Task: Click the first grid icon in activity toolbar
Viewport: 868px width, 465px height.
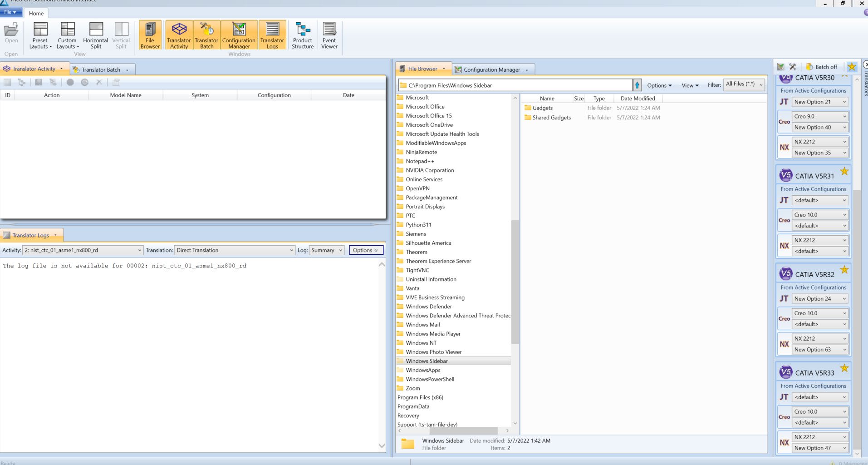Action: pos(7,82)
